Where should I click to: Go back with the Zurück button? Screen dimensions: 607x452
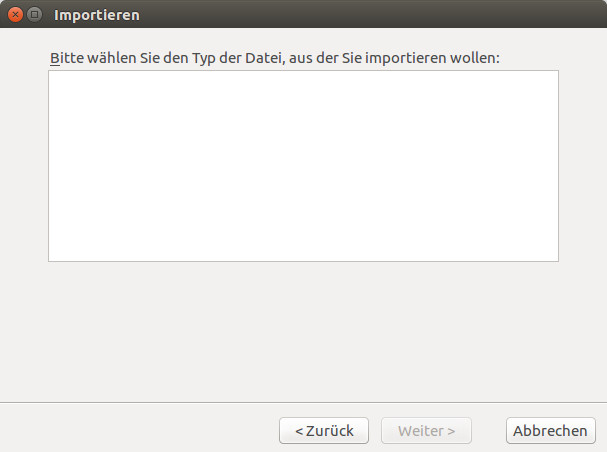[x=324, y=431]
